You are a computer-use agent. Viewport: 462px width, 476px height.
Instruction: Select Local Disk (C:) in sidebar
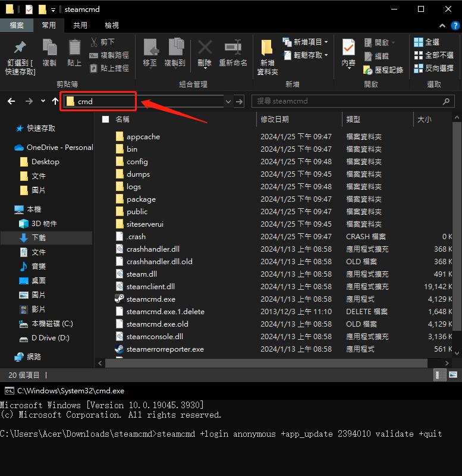coord(46,324)
